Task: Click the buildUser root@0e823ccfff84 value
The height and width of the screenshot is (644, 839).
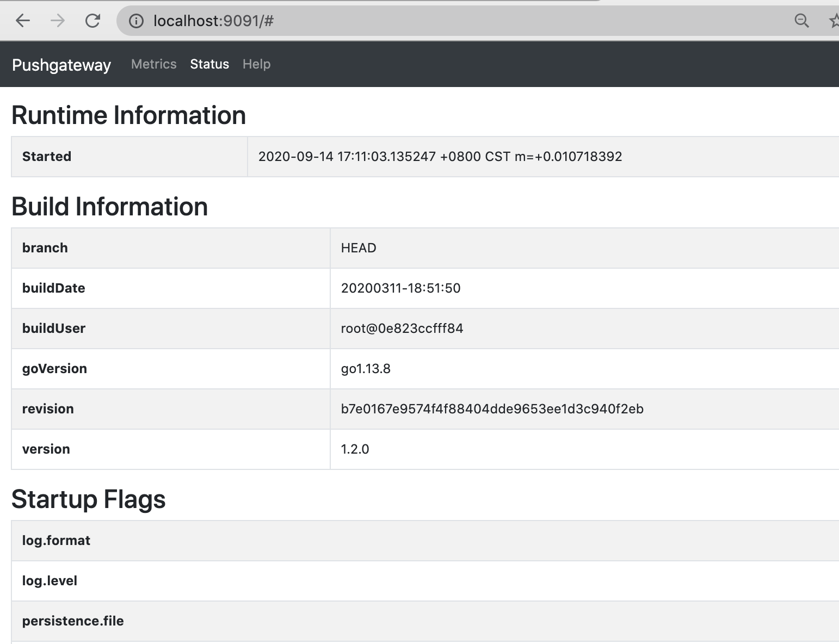Action: pos(402,329)
